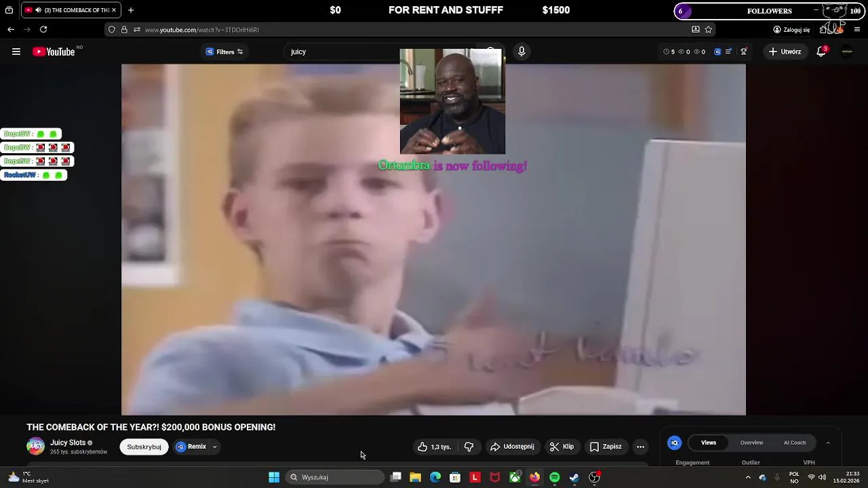Bookmark the page with the star icon
Viewport: 868px width, 488px height.
(709, 30)
